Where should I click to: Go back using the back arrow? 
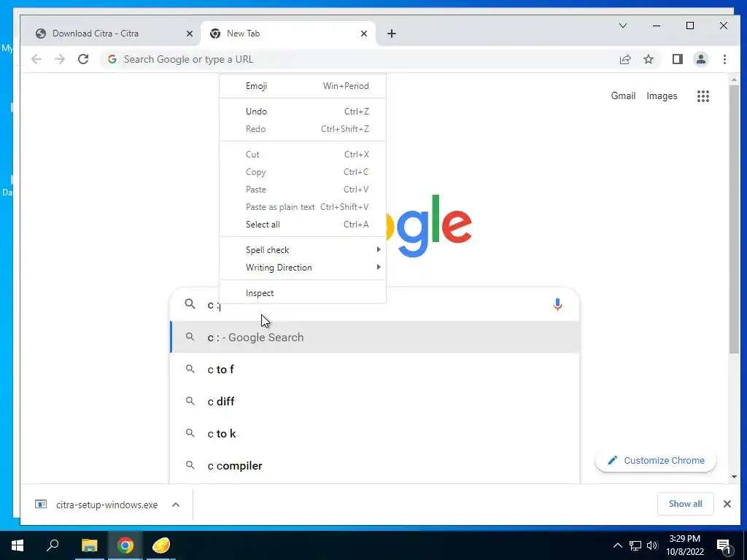pos(36,59)
